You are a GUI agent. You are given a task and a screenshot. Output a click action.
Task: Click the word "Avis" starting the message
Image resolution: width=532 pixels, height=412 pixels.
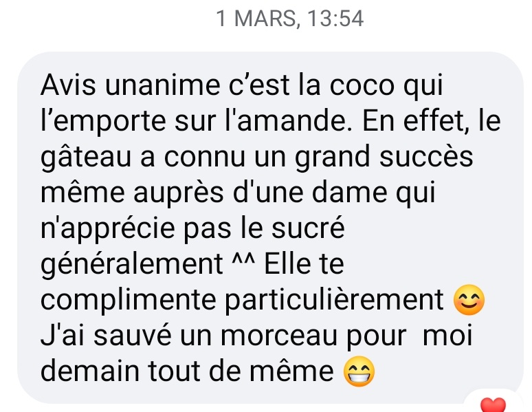[x=68, y=85]
